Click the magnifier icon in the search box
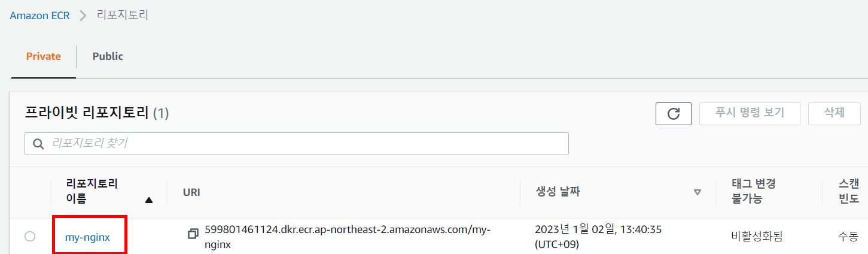868x254 pixels. tap(39, 144)
